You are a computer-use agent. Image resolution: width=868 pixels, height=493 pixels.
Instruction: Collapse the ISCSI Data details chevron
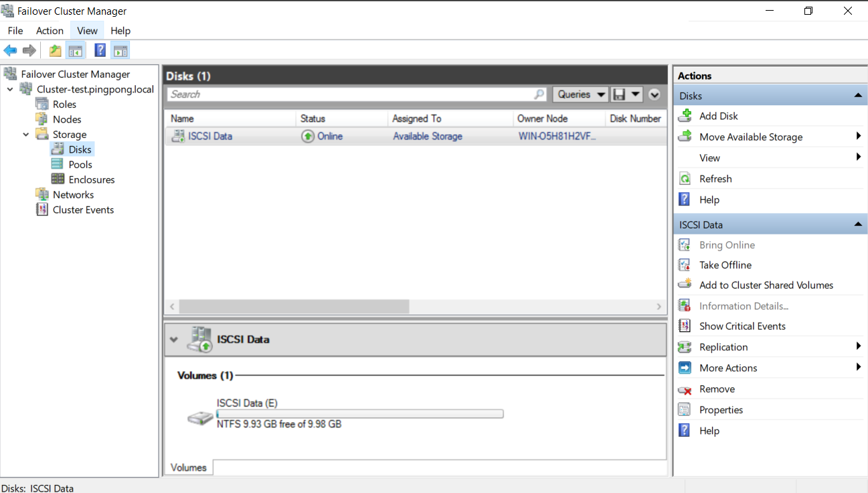[174, 340]
